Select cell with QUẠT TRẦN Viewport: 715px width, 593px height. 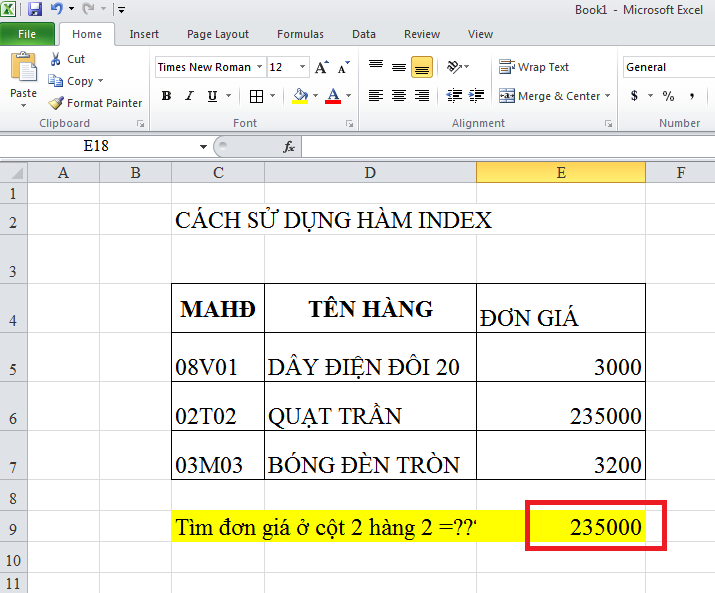(370, 406)
